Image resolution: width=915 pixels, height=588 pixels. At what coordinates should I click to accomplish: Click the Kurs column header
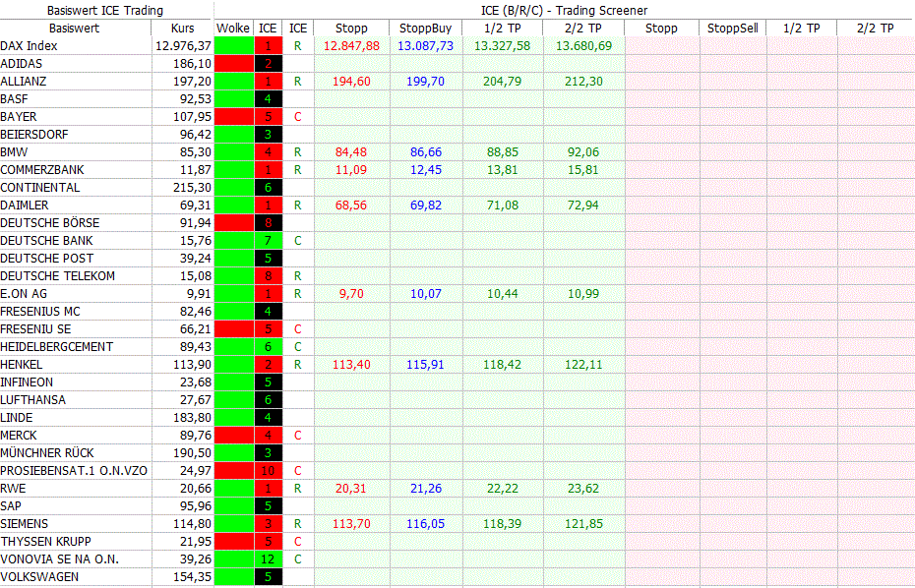(183, 28)
